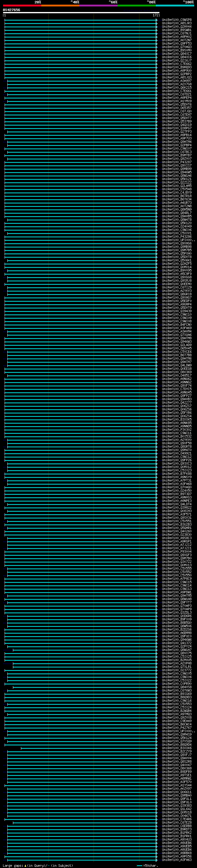Select the UniRef100_Q2HV44 label
The width and height of the screenshot is (197, 868).
coord(177,26)
